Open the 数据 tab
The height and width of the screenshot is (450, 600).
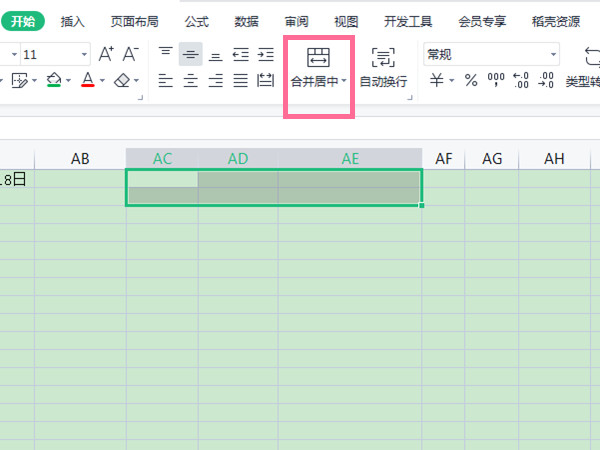246,21
